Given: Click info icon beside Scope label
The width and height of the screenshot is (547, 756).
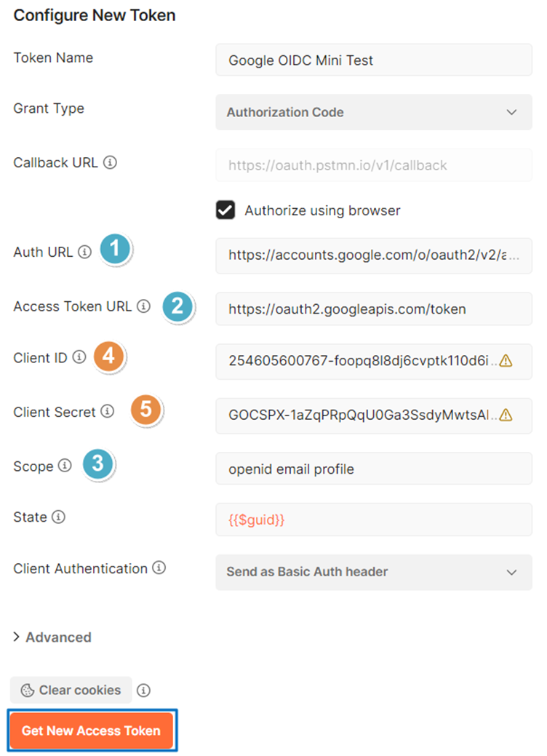Looking at the screenshot, I should pos(65,466).
